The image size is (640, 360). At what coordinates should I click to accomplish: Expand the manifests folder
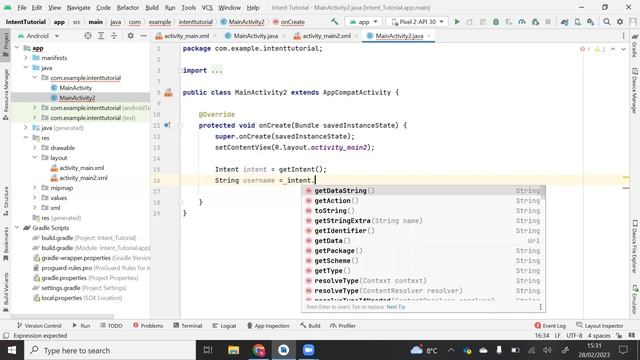(x=26, y=58)
